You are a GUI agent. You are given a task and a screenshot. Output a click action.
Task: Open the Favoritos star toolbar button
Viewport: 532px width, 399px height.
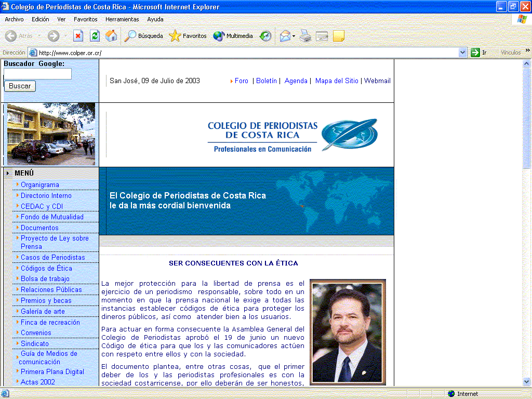coord(188,36)
